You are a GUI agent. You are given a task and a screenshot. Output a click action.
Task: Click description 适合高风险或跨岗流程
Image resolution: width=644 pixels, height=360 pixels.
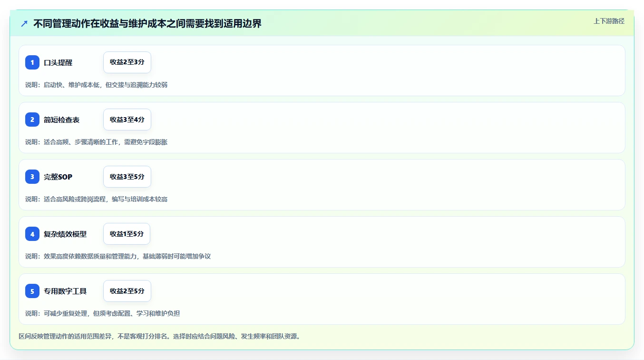coord(96,199)
